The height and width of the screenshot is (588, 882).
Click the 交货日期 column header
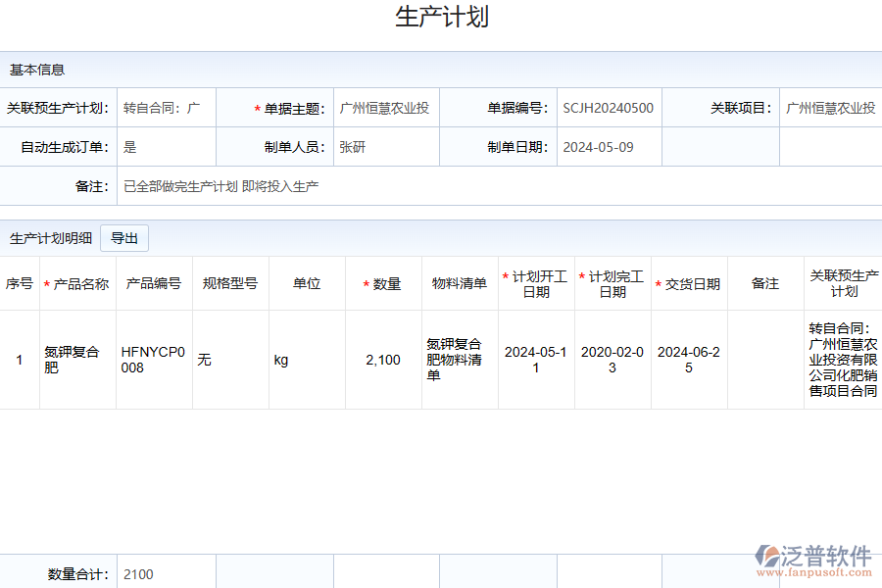click(690, 284)
